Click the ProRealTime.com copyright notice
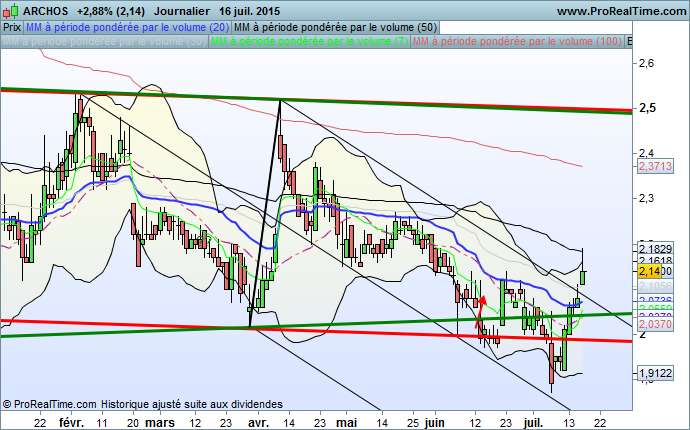The image size is (690, 430). [x=50, y=404]
